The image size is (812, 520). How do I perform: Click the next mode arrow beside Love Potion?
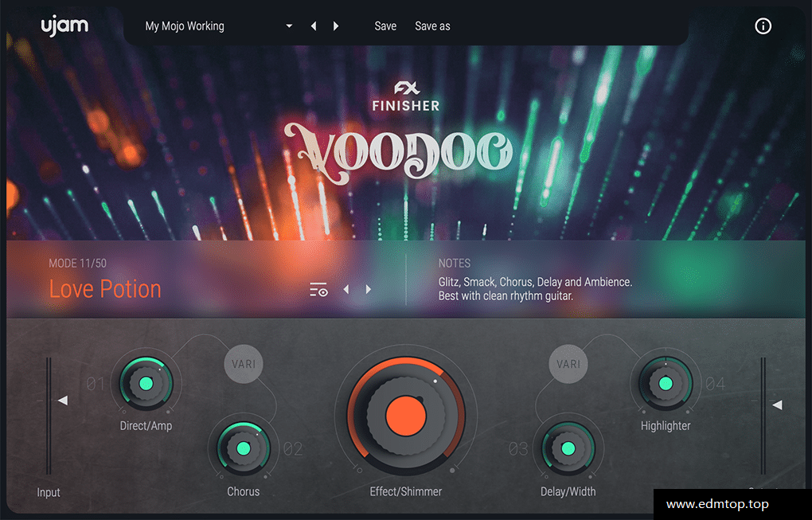pos(368,289)
